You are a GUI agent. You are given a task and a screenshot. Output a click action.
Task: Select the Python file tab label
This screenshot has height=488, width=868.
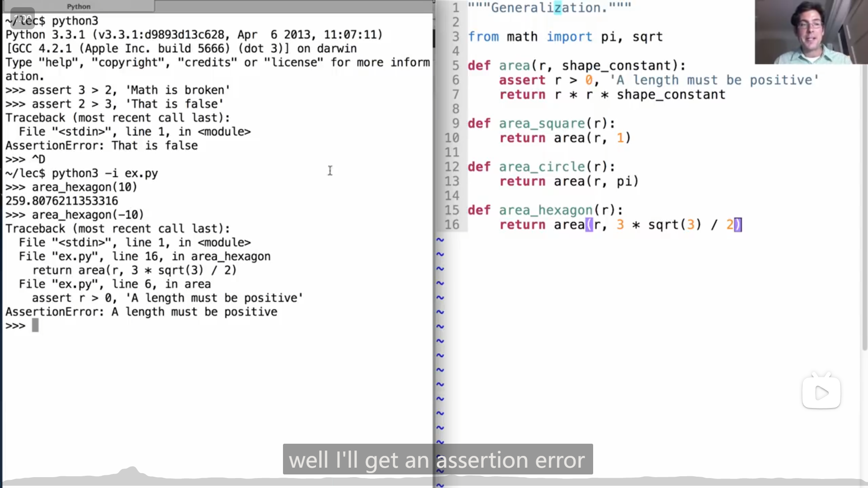(78, 7)
